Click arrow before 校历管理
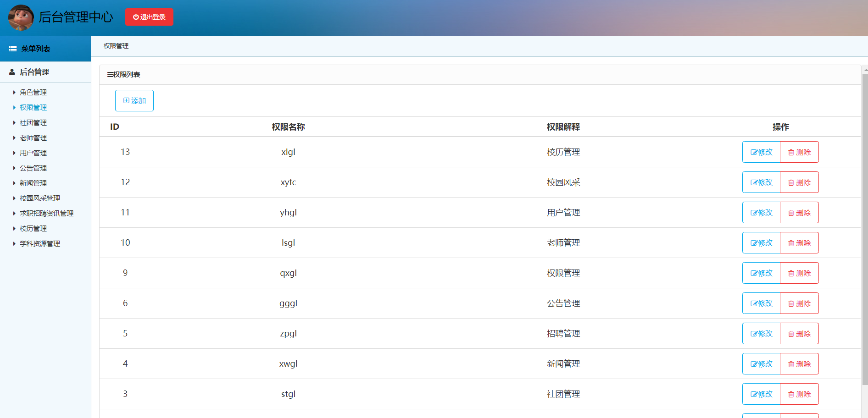Image resolution: width=868 pixels, height=418 pixels. (14, 228)
